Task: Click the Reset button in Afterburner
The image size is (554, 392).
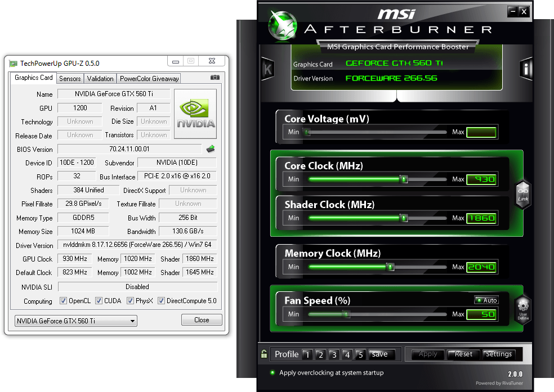Action: tap(463, 354)
